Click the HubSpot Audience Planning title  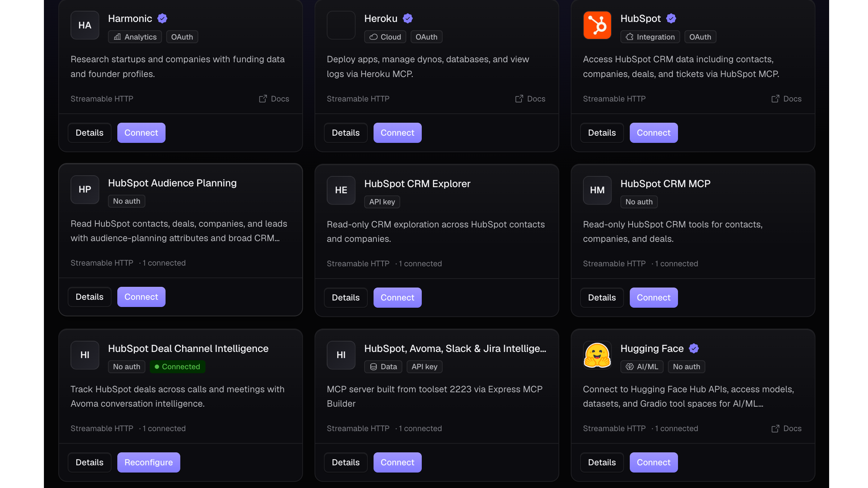tap(172, 183)
